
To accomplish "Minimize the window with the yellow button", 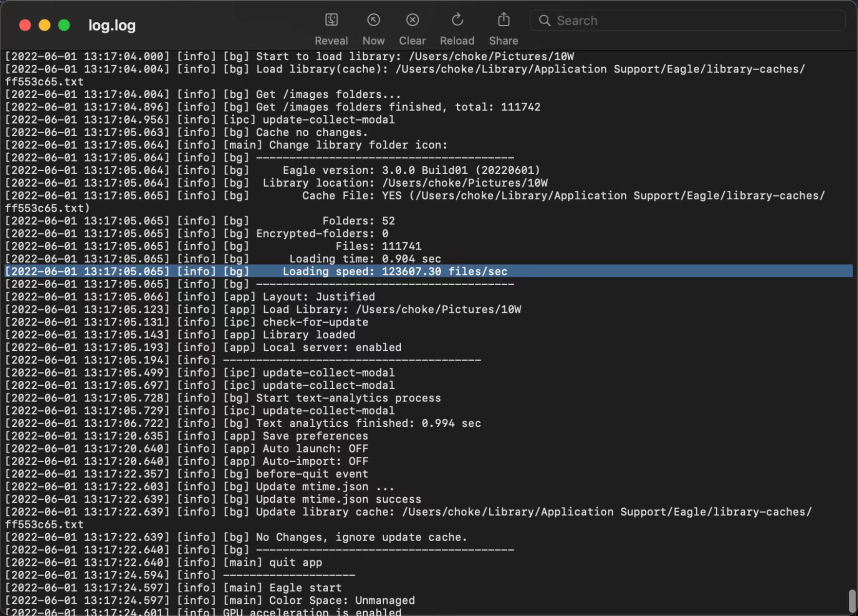I will coord(44,25).
